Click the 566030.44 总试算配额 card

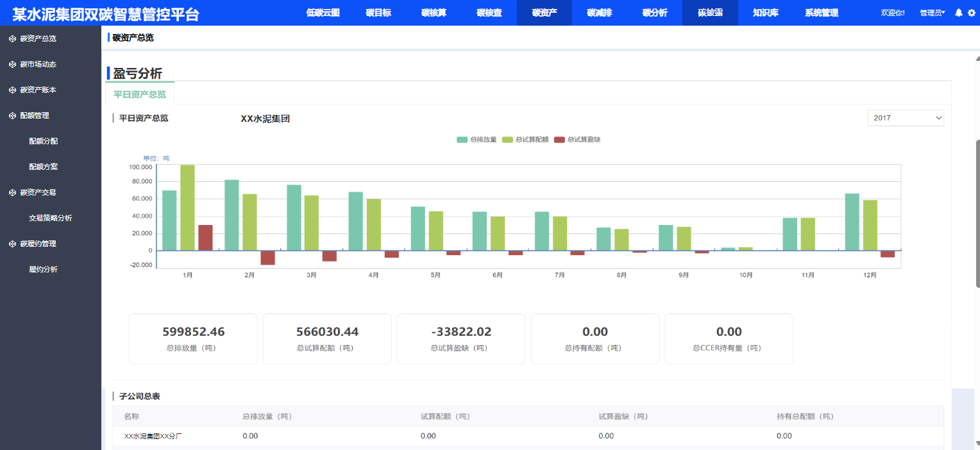pos(327,339)
